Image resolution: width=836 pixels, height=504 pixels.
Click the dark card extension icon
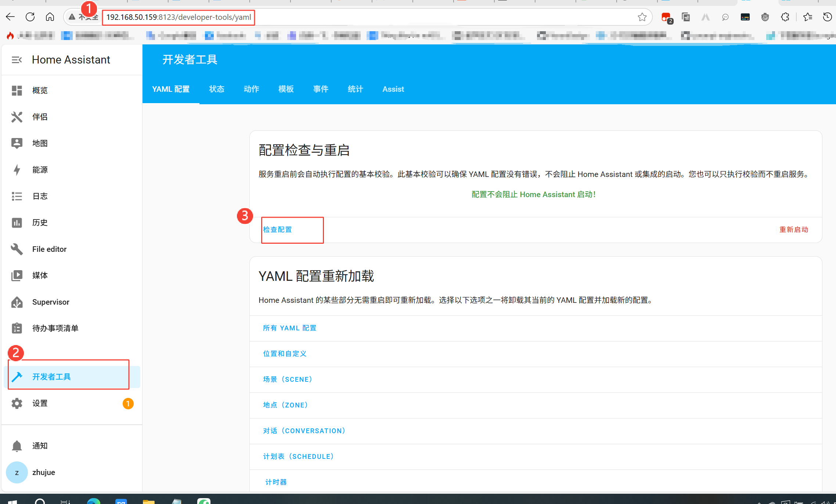click(x=745, y=17)
